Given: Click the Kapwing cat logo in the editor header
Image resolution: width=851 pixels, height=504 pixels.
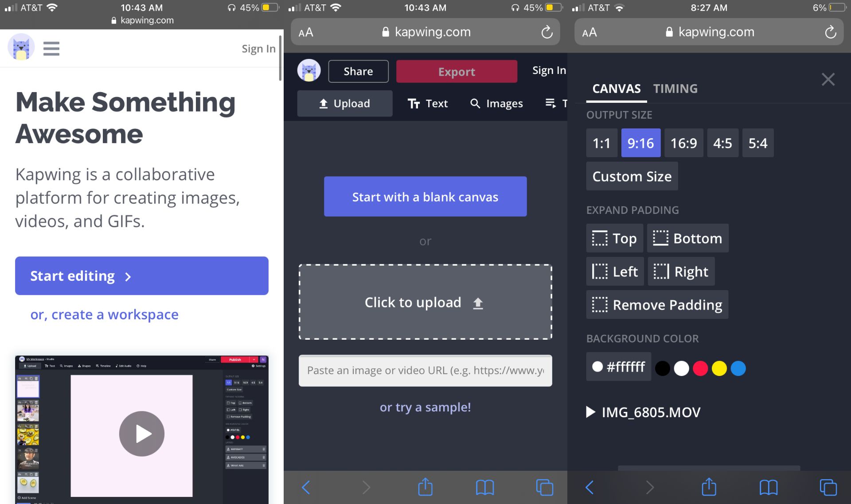Looking at the screenshot, I should point(308,71).
